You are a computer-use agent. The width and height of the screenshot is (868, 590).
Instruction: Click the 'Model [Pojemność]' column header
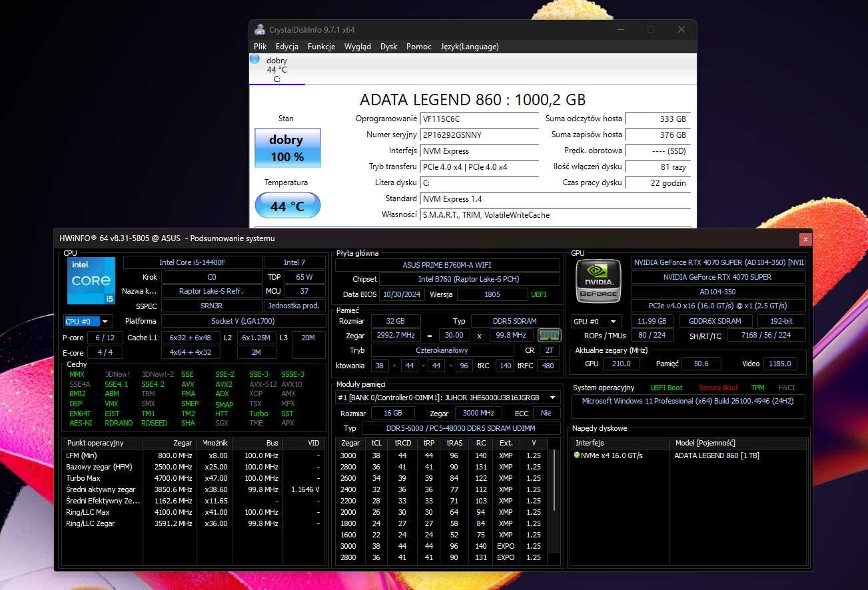739,443
